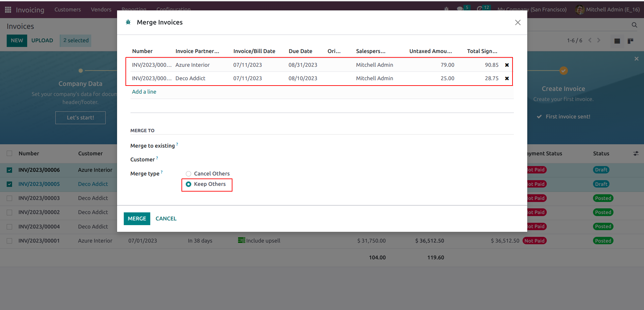Open the apps grid home menu
The height and width of the screenshot is (310, 644).
[x=8, y=10]
